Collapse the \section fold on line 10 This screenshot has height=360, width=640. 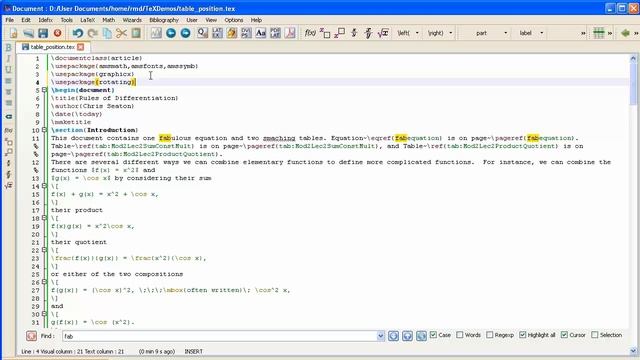(44, 130)
